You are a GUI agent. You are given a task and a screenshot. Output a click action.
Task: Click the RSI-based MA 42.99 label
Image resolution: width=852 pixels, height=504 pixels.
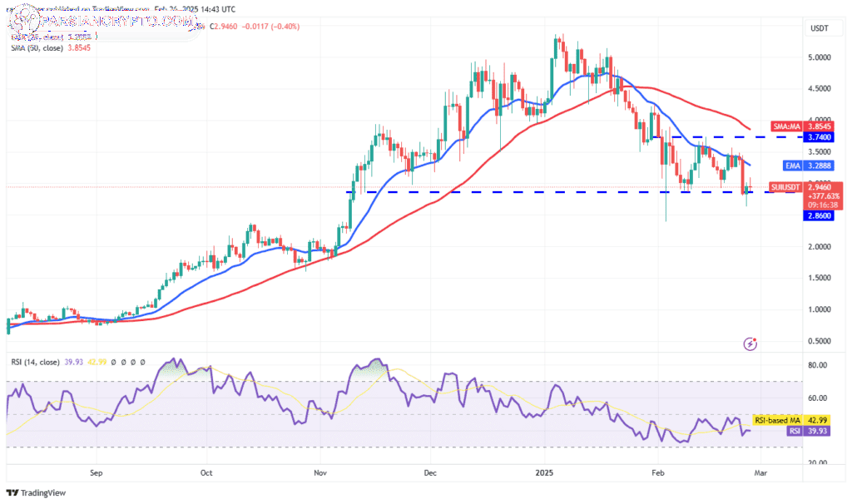(791, 420)
